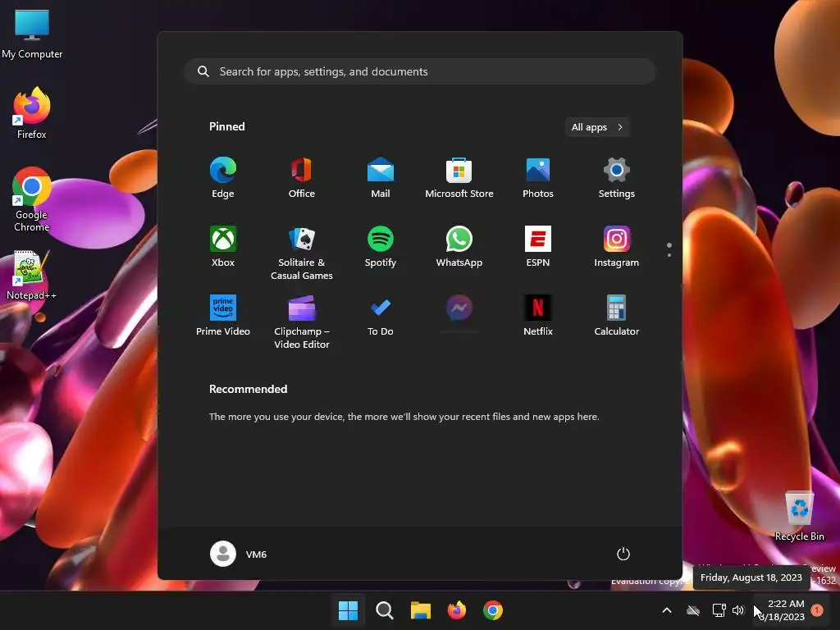This screenshot has height=630, width=840.
Task: Open the To Do app
Action: 381,316
